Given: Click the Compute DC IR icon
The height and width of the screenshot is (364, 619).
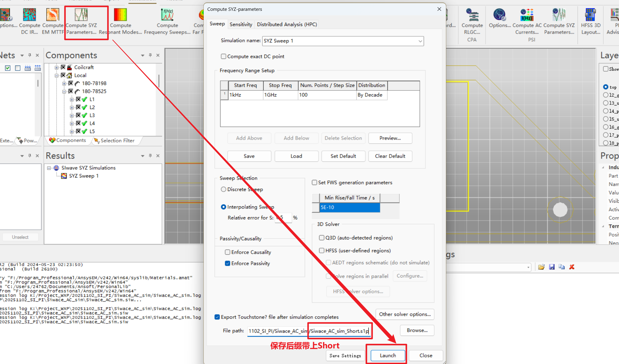Looking at the screenshot, I should [x=29, y=15].
